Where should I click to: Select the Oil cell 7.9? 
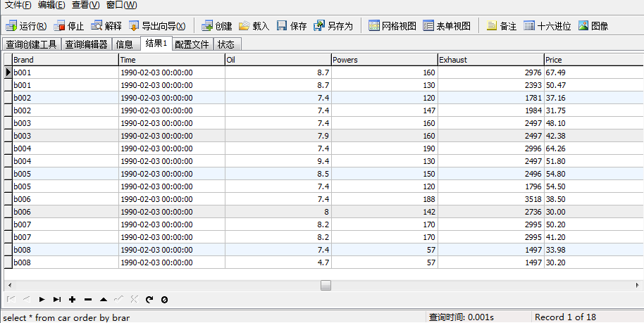[x=278, y=136]
